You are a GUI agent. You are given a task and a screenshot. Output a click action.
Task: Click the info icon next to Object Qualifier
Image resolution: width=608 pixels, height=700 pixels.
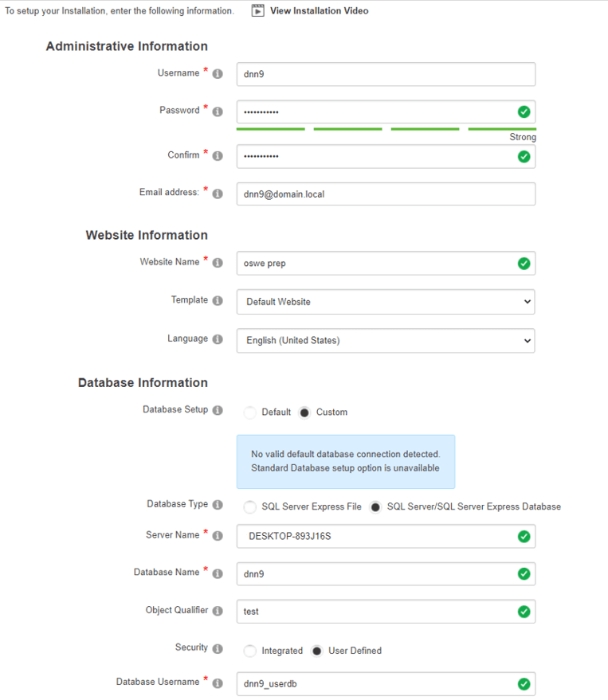[x=218, y=612]
